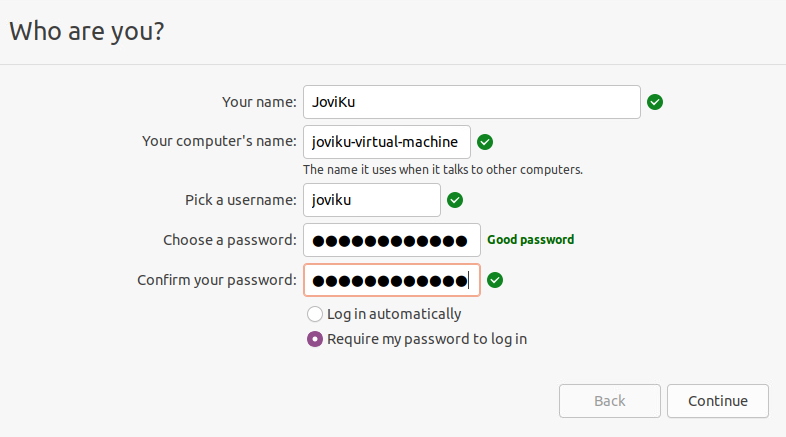This screenshot has height=437, width=786.
Task: Focus the Choose a password field
Action: (x=392, y=240)
